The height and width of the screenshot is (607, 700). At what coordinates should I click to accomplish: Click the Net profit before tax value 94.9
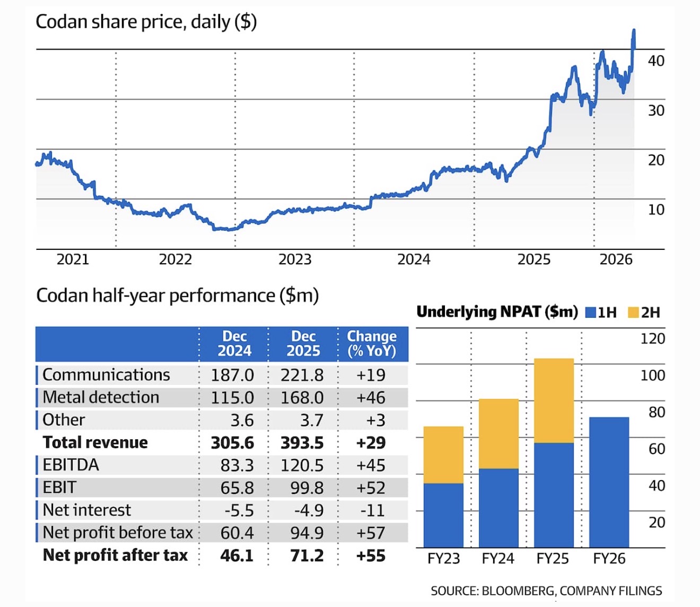click(307, 533)
